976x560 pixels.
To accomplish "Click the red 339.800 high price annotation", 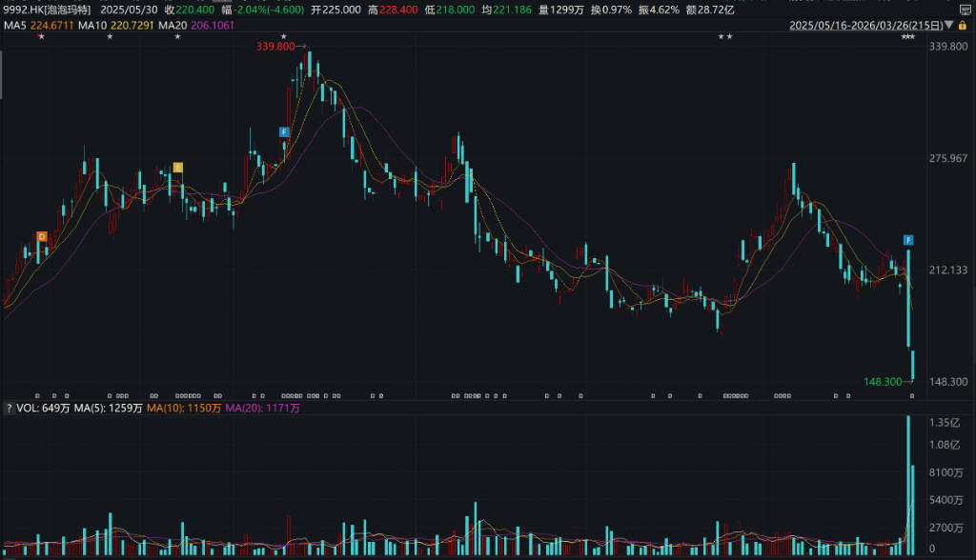I will 277,46.
